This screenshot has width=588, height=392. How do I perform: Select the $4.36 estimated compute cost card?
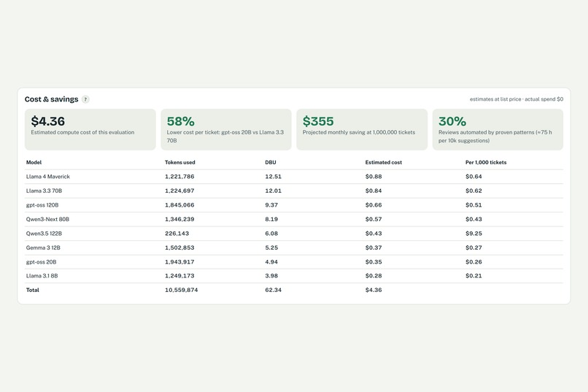pos(90,129)
